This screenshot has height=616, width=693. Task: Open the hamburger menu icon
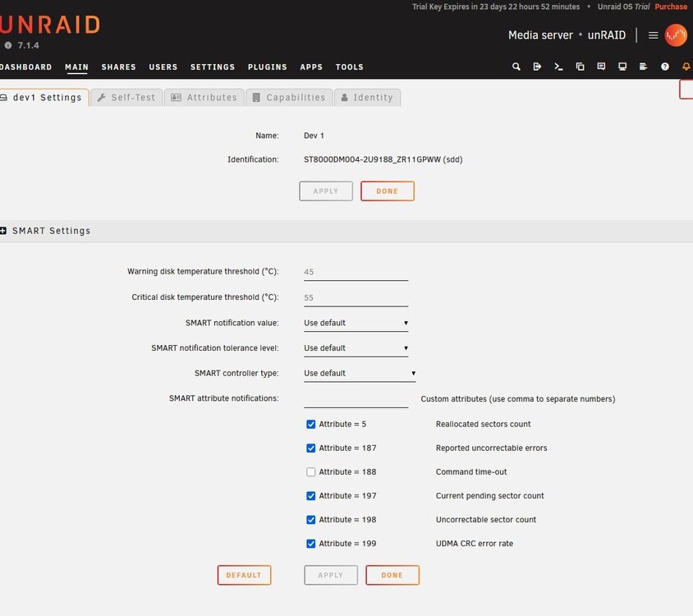654,35
